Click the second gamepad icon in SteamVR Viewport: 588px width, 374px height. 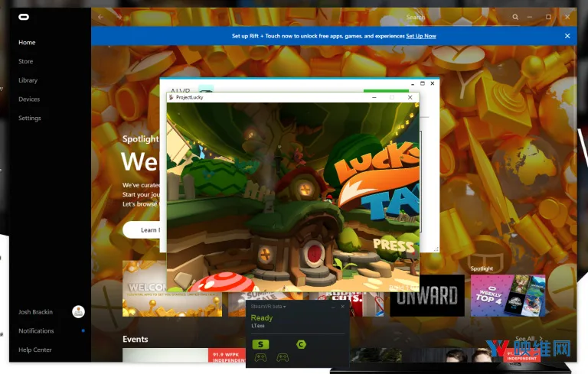283,357
